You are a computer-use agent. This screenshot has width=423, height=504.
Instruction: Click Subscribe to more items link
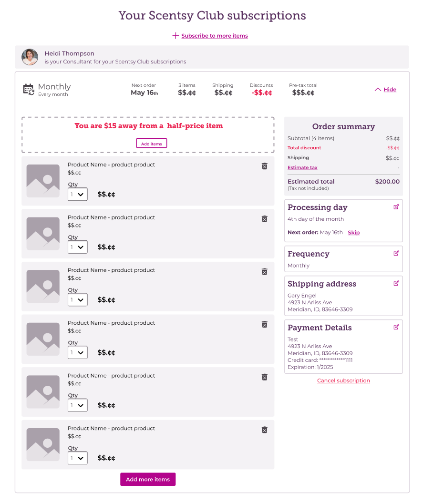[x=214, y=36]
